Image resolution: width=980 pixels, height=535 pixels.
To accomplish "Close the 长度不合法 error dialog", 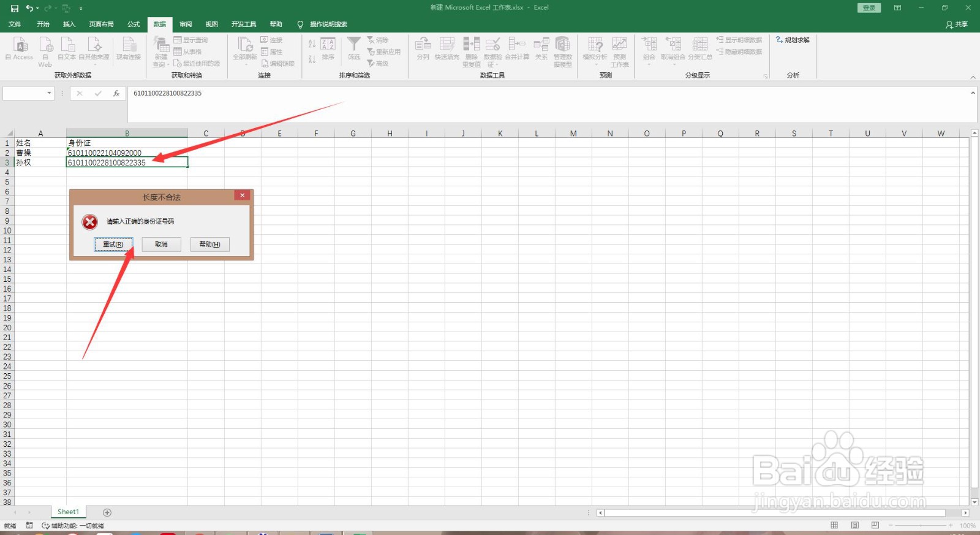I will 243,195.
